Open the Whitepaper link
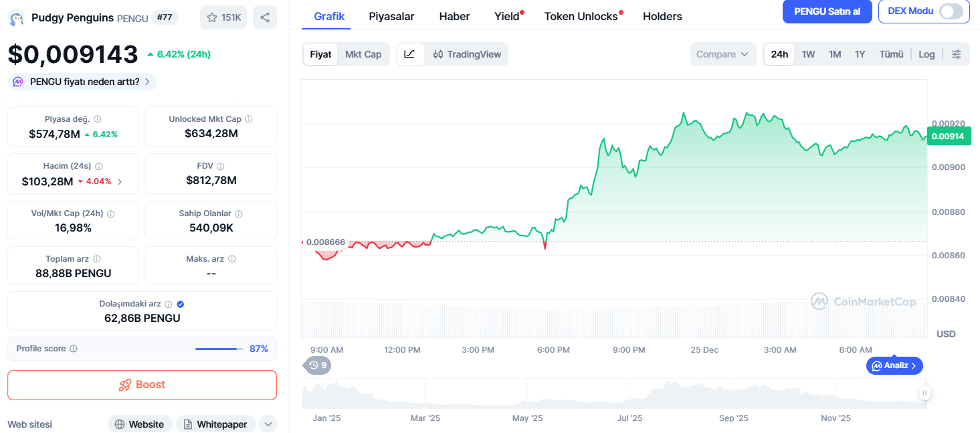 point(215,424)
